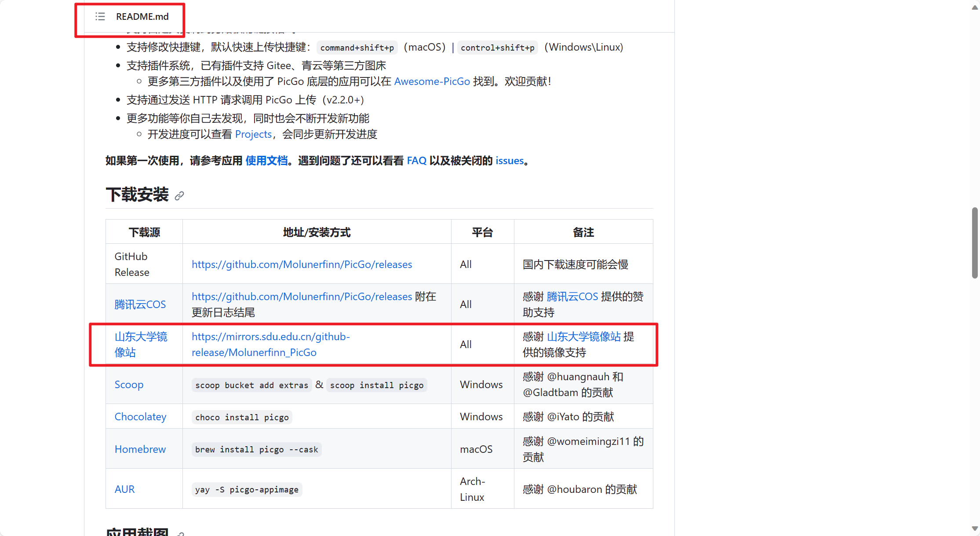The width and height of the screenshot is (980, 536).
Task: Open the Chocolatey link
Action: point(141,417)
